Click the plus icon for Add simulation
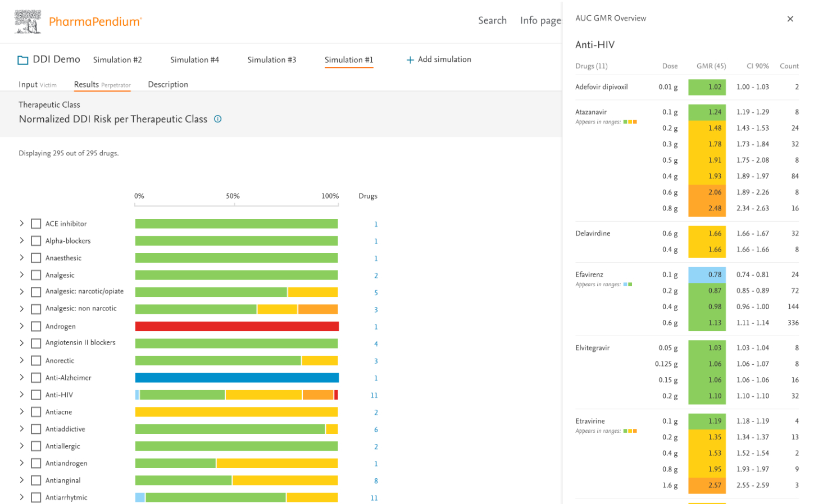814x504 pixels. click(x=410, y=60)
